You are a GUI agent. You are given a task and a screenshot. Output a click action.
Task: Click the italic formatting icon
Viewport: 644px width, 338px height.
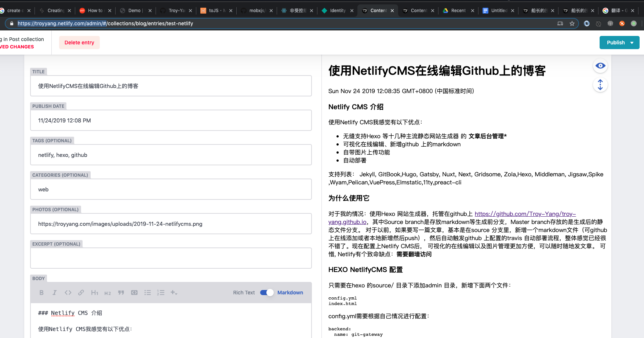(x=55, y=293)
